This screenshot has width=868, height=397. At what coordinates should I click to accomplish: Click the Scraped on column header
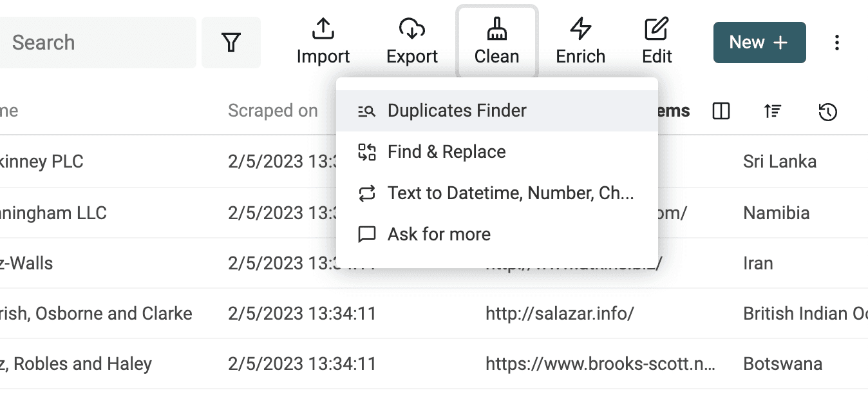click(x=272, y=111)
